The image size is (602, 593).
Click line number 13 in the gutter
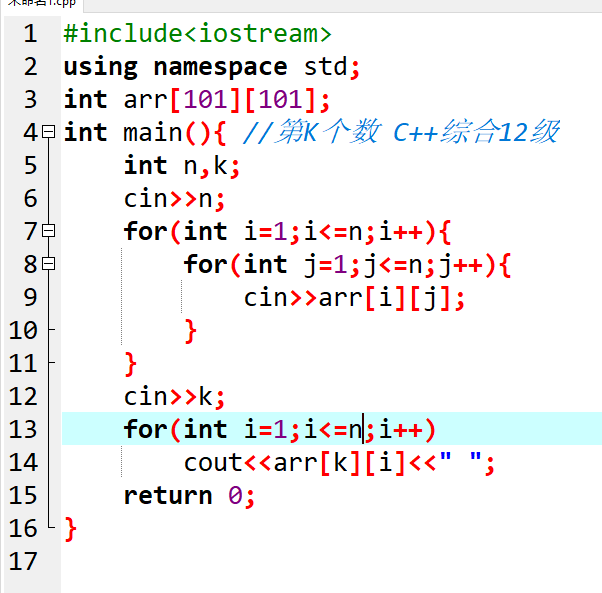click(x=26, y=430)
